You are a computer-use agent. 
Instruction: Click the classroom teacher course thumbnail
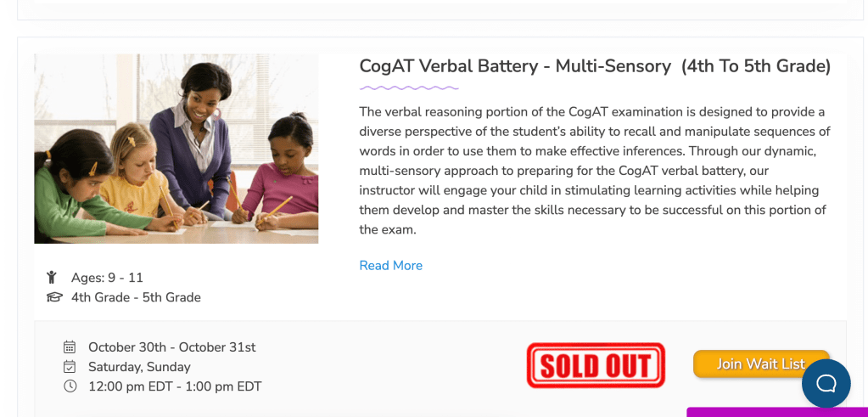pos(176,149)
